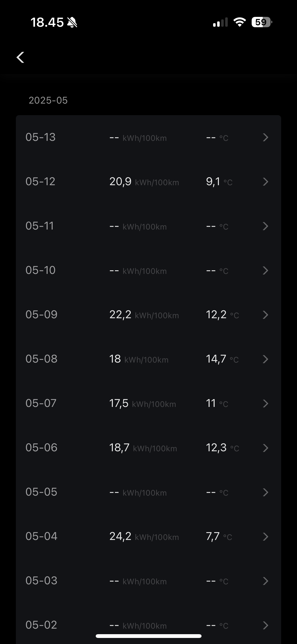Tap the home indicator bar
This screenshot has width=297, height=644.
148,636
